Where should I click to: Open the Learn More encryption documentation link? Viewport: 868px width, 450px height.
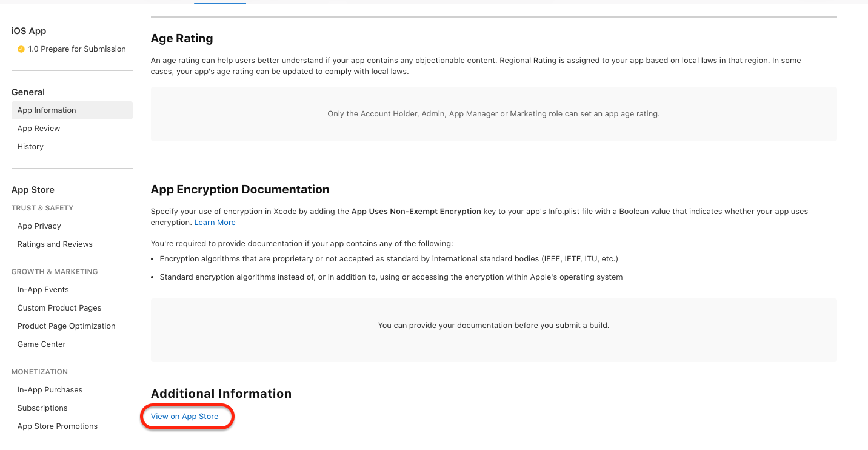[x=215, y=222]
